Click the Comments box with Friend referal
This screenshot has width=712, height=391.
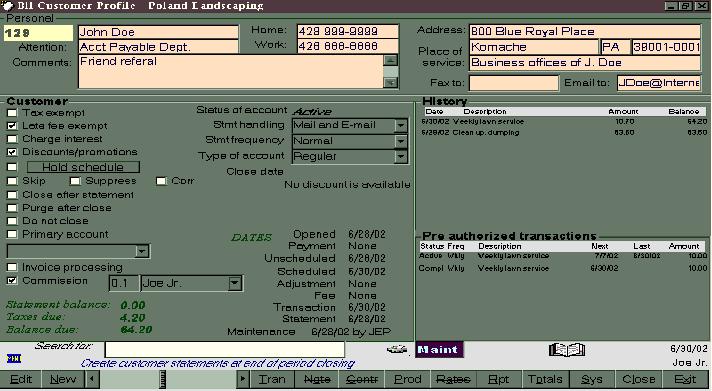[231, 71]
